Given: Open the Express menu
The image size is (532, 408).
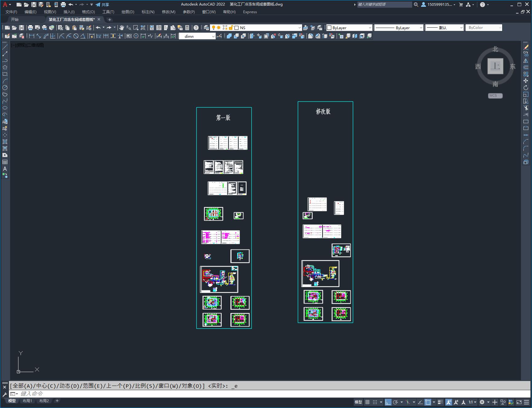Looking at the screenshot, I should (250, 12).
